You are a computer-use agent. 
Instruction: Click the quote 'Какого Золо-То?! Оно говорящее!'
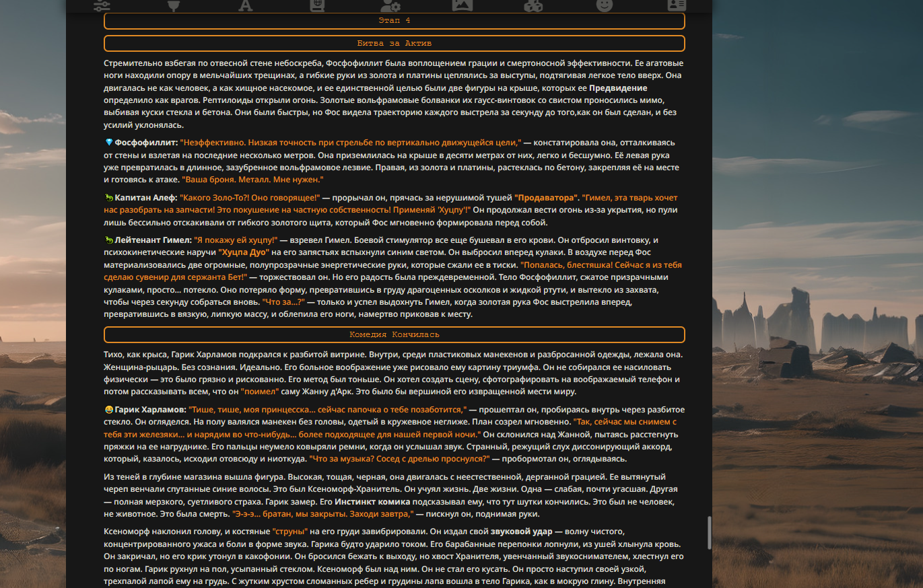(x=250, y=198)
